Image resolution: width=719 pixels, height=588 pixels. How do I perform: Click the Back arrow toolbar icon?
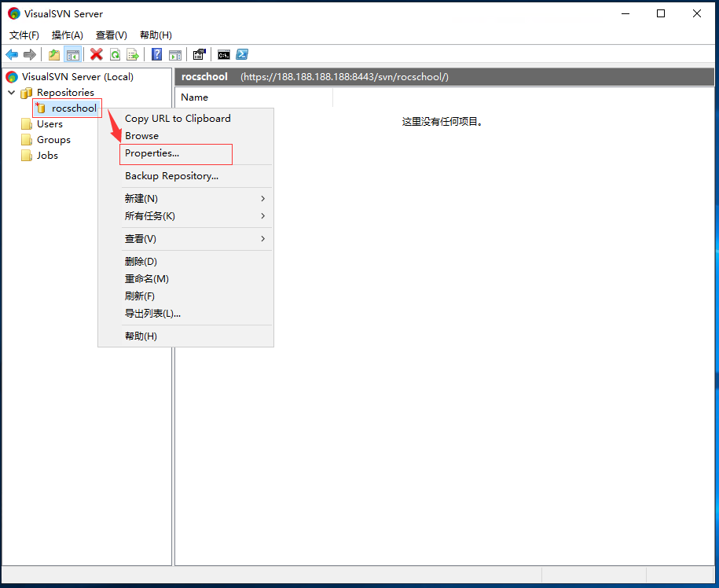pyautogui.click(x=12, y=54)
